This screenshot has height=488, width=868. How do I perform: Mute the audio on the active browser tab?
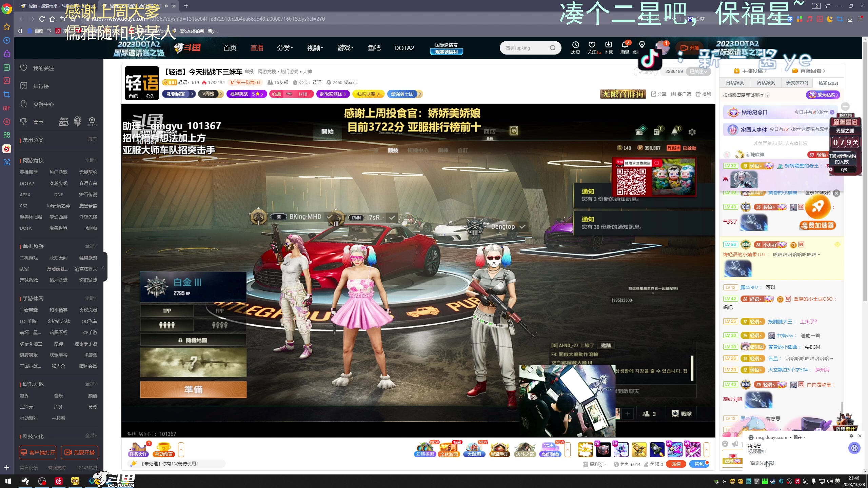pyautogui.click(x=166, y=6)
